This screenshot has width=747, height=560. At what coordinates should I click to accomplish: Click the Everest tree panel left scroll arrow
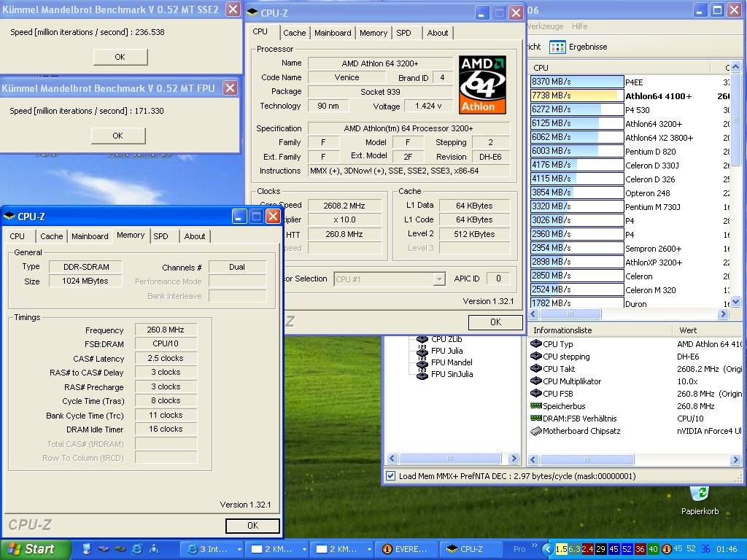pos(392,459)
